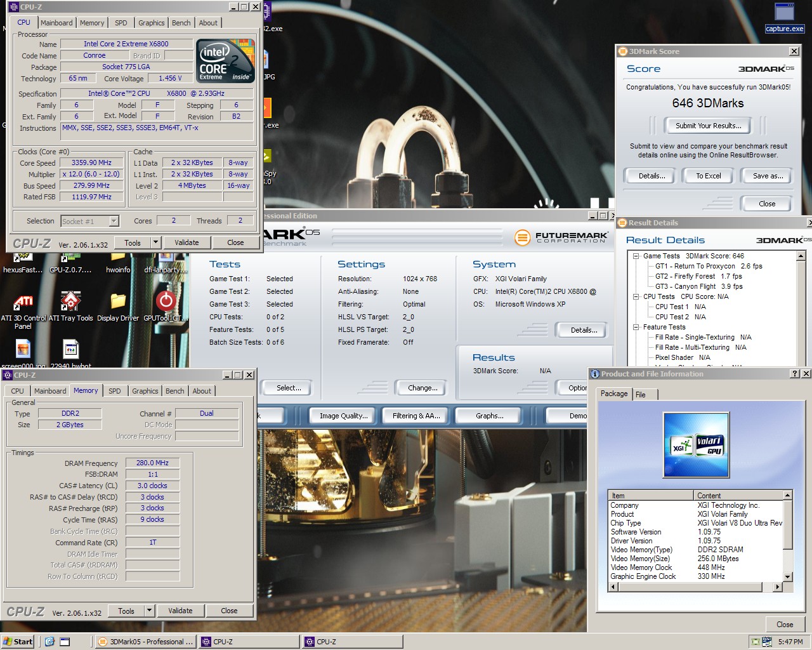Screen dimensions: 812x650
Task: Select 'GT2 - Firefly Forest' result row
Action: point(698,276)
